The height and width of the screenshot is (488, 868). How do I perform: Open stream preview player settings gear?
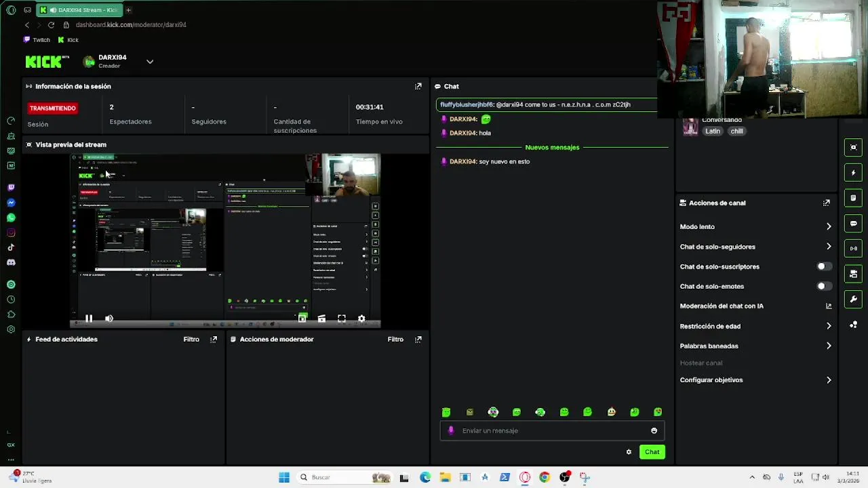(361, 319)
